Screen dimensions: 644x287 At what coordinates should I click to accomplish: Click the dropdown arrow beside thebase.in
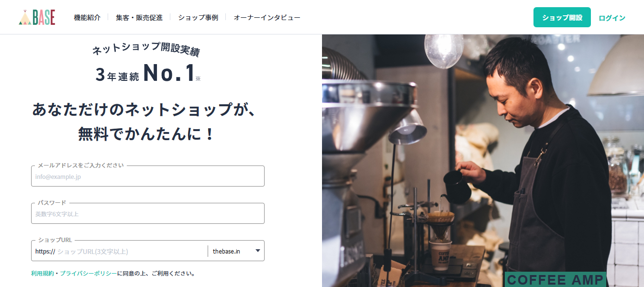point(258,251)
